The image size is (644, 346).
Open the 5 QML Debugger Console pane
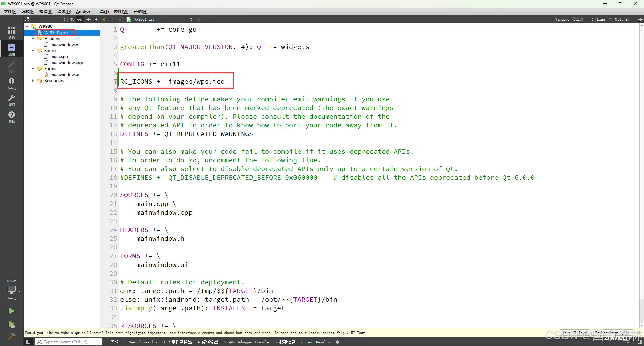tap(247, 342)
